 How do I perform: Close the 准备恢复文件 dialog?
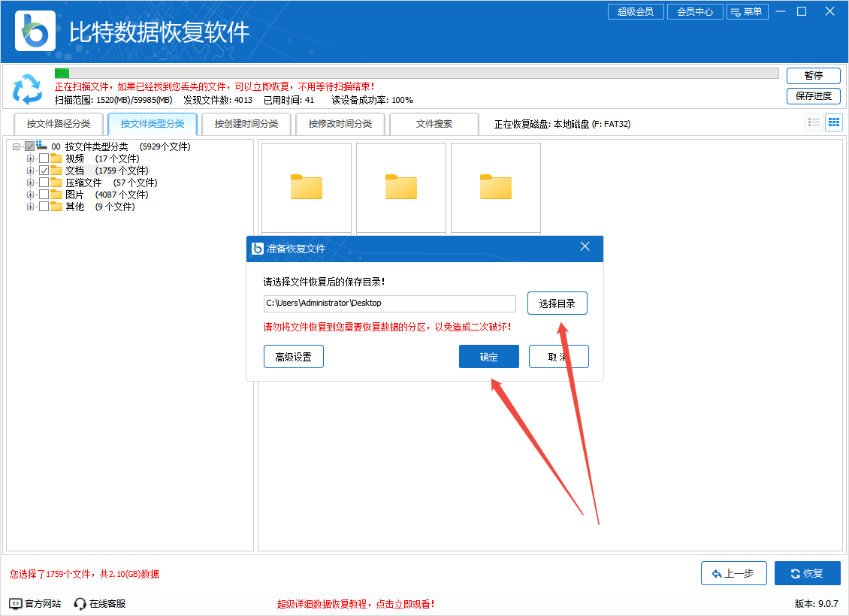[585, 247]
